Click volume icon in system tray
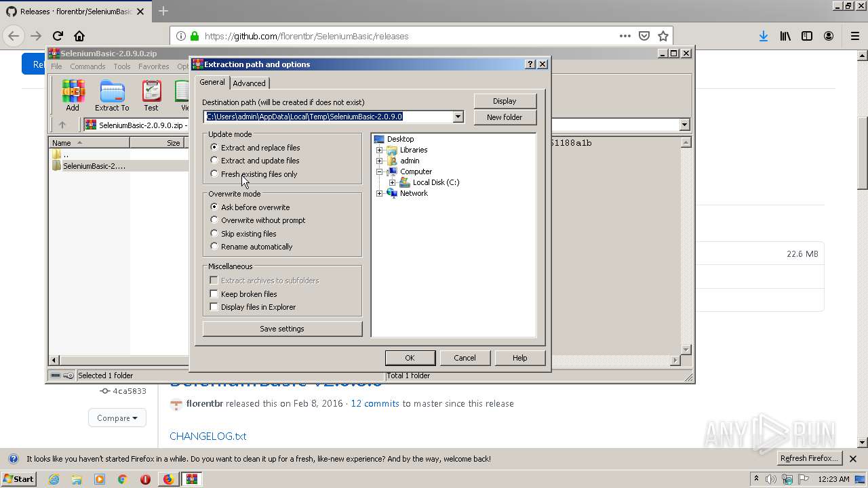Image resolution: width=868 pixels, height=488 pixels. [x=771, y=479]
